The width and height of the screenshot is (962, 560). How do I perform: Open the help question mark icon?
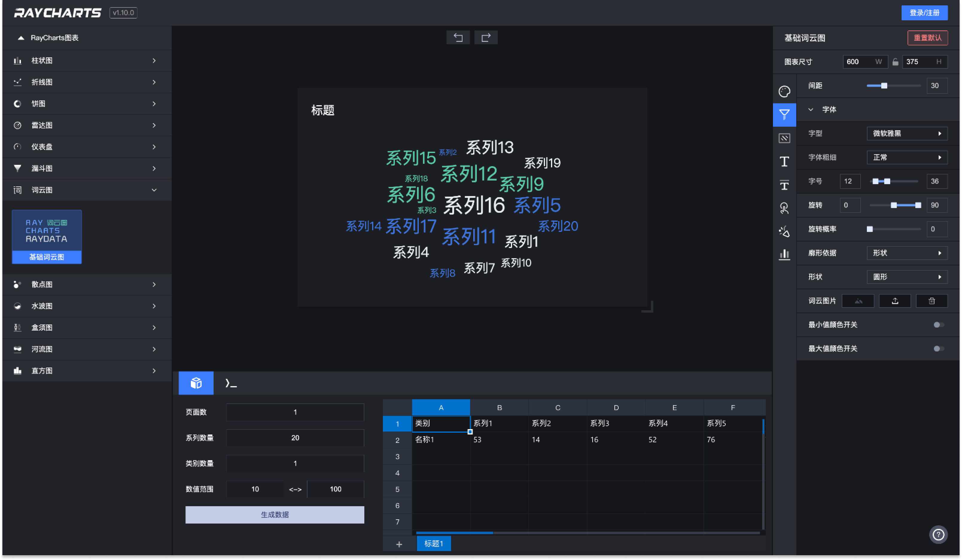pos(938,534)
